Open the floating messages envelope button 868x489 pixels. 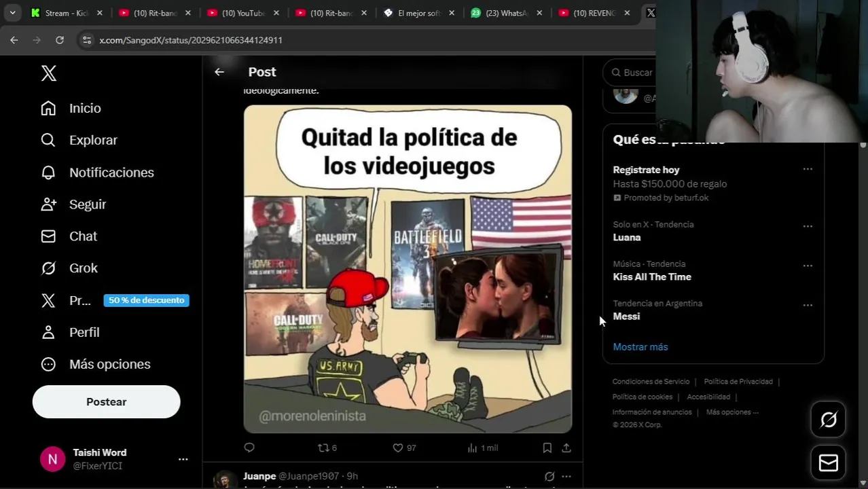[x=829, y=463]
